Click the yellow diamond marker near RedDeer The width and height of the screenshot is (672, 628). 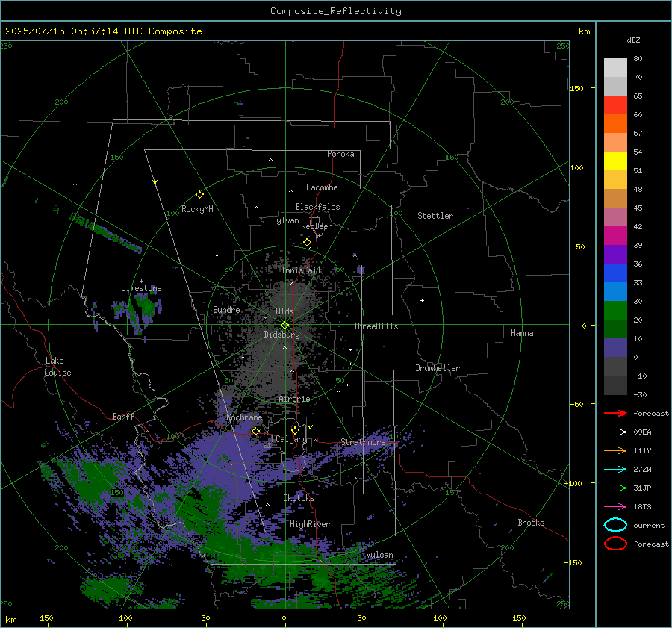tap(307, 243)
